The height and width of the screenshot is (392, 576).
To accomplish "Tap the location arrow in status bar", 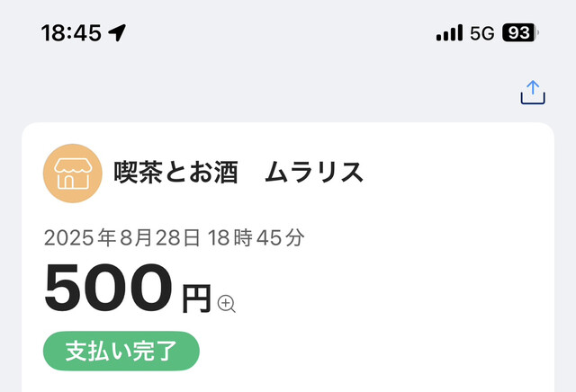I will 117,33.
